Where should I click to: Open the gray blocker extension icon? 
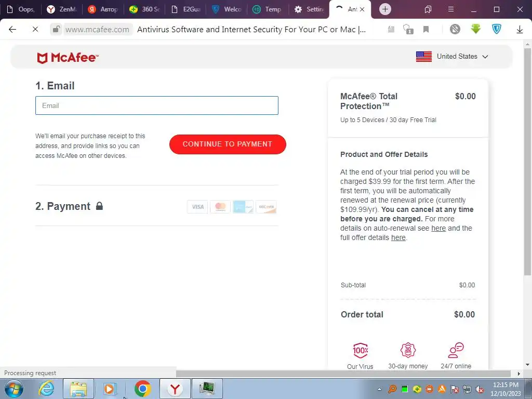[455, 29]
